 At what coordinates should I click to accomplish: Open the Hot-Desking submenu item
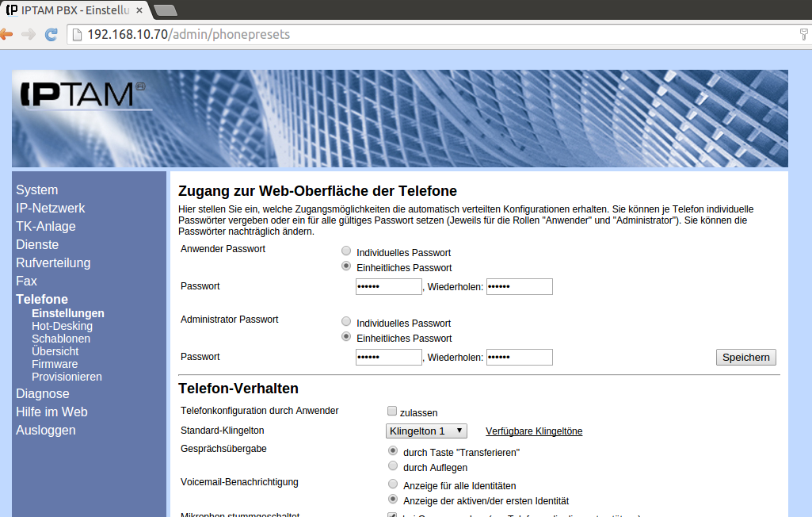pyautogui.click(x=62, y=326)
